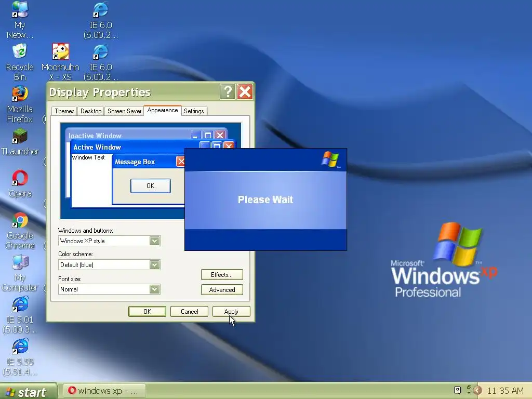Open the Screen Saver tab
532x399 pixels.
pyautogui.click(x=124, y=111)
